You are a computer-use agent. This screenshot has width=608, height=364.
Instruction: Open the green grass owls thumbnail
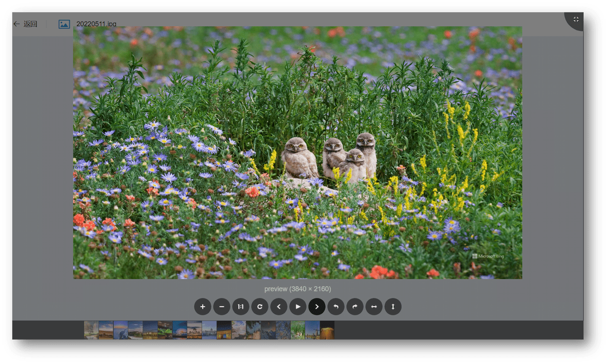click(298, 330)
